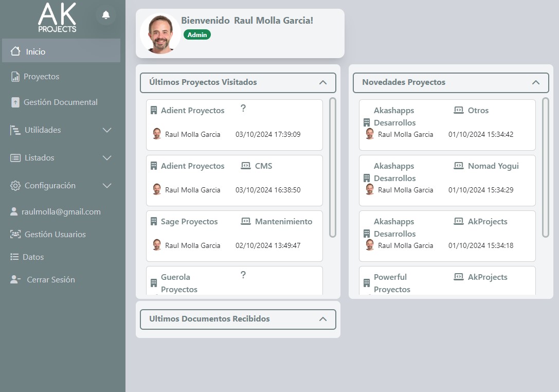This screenshot has height=392, width=559.
Task: Open the Otros project link
Action: [x=478, y=110]
